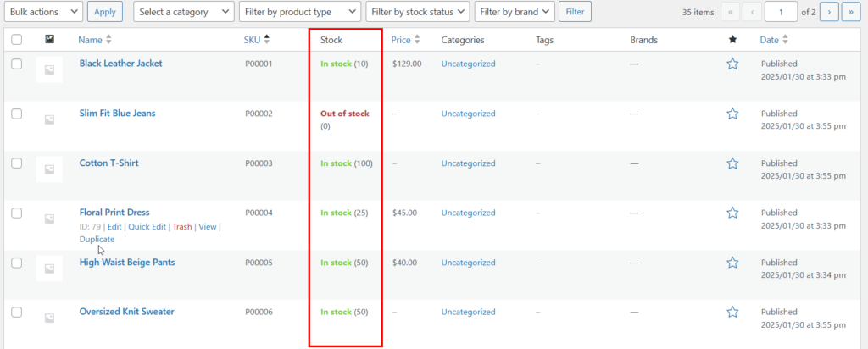Apply the selected bulk action
Screen dimensions: 868x349
pos(105,12)
